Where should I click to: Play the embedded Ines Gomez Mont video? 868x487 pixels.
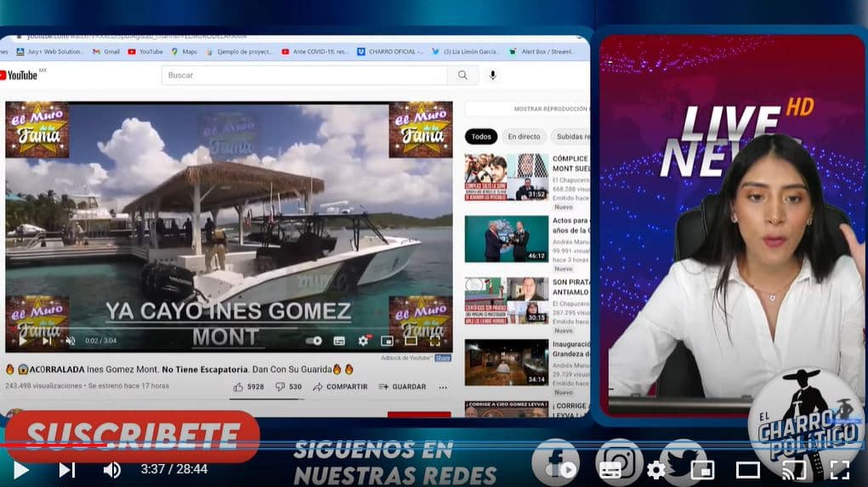point(23,341)
